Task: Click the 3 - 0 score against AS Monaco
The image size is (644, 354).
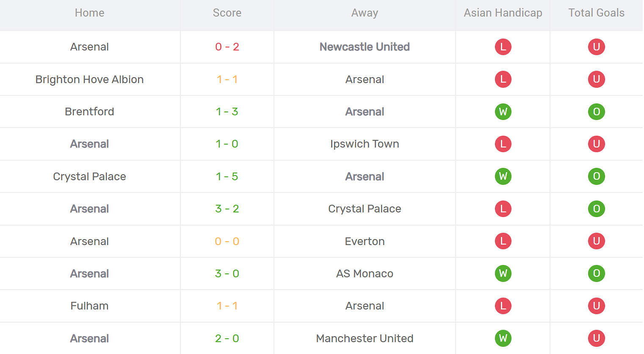Action: point(227,273)
